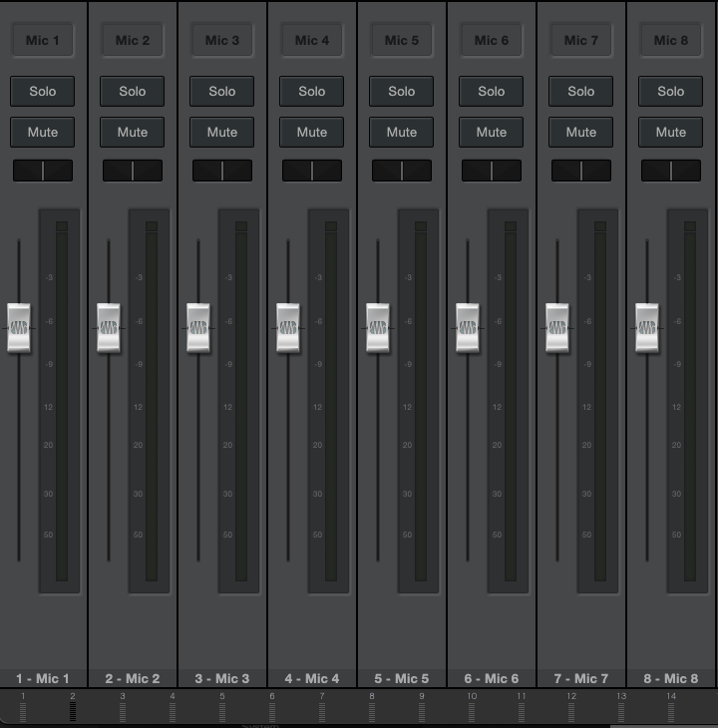Click the Mic 1 volume fader handle

pyautogui.click(x=19, y=328)
